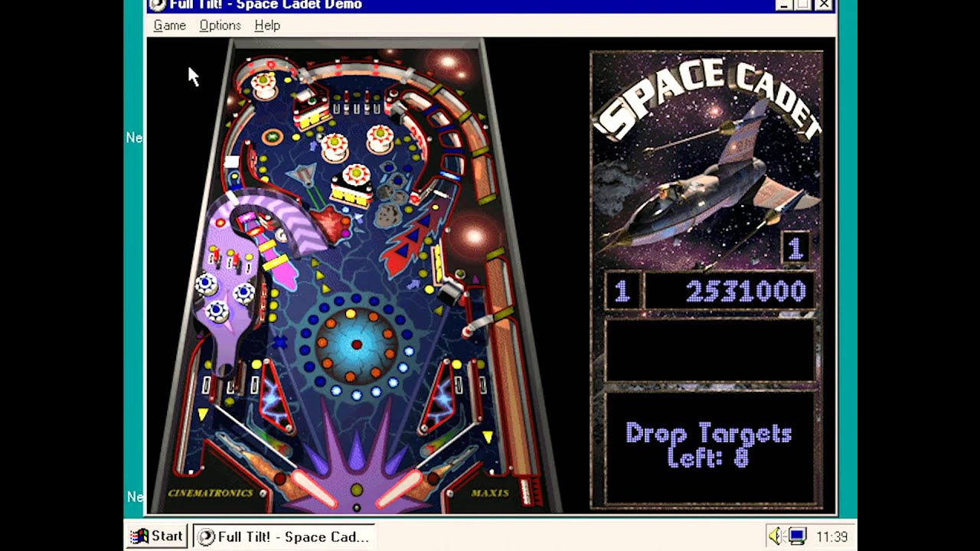The width and height of the screenshot is (980, 551).
Task: Click the volume speaker tray icon
Action: pos(776,536)
